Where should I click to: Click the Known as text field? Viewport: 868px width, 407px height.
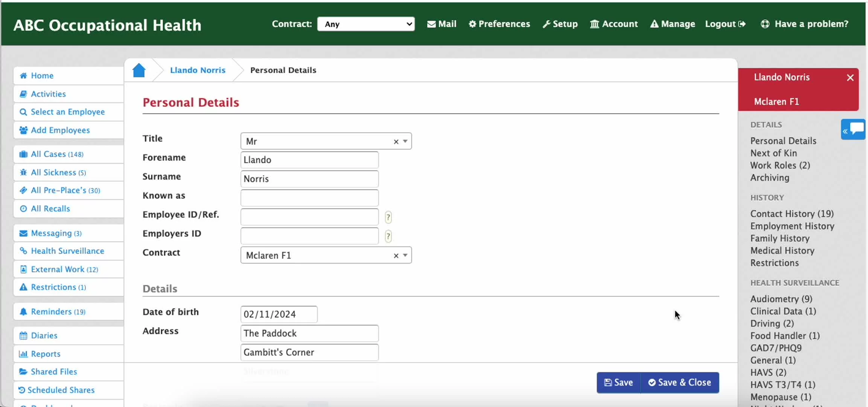coord(309,198)
